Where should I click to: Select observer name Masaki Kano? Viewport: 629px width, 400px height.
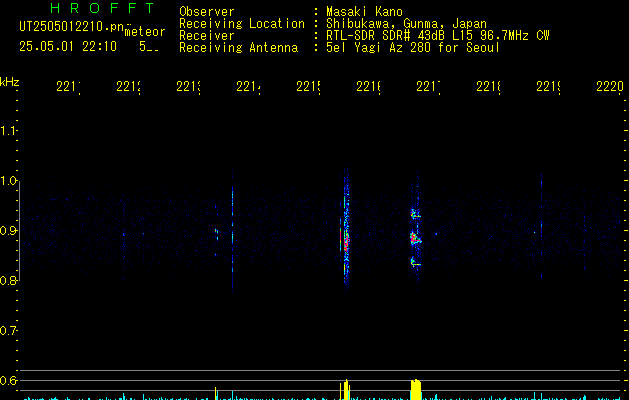click(x=364, y=12)
